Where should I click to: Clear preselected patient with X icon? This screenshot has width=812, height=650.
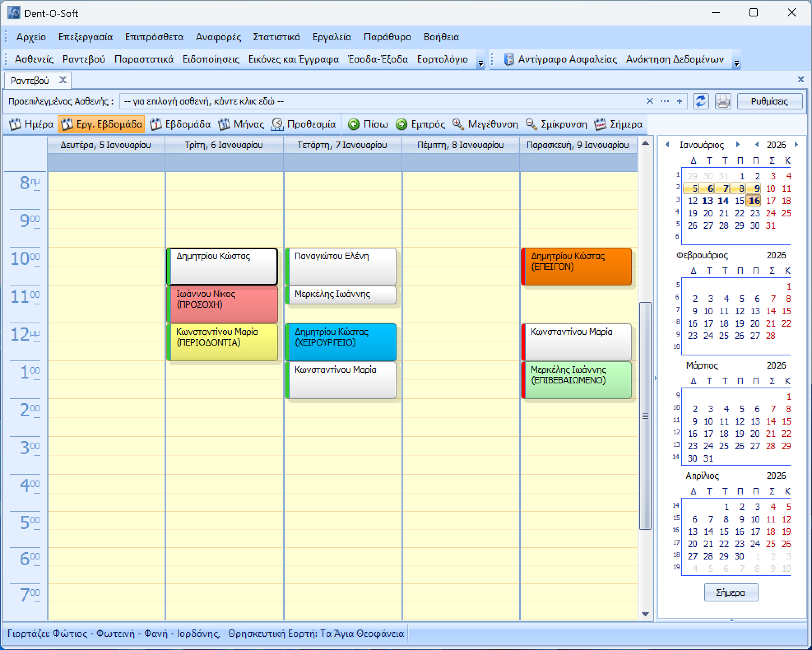coord(650,101)
